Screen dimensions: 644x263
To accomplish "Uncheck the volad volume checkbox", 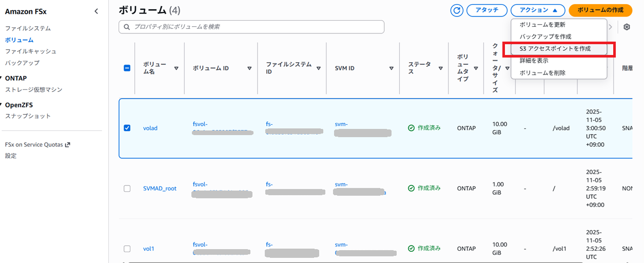I will coord(127,128).
